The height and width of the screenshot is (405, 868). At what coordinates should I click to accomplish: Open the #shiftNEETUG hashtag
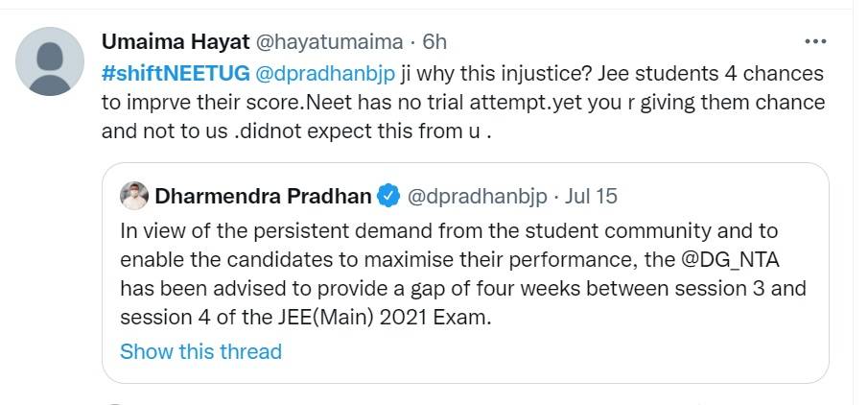(175, 73)
